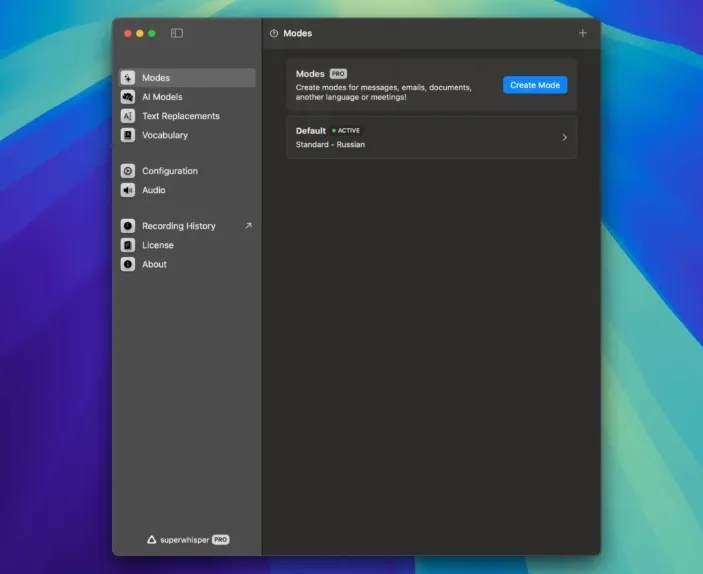Add a new mode with plus icon
703x574 pixels.
(x=582, y=33)
